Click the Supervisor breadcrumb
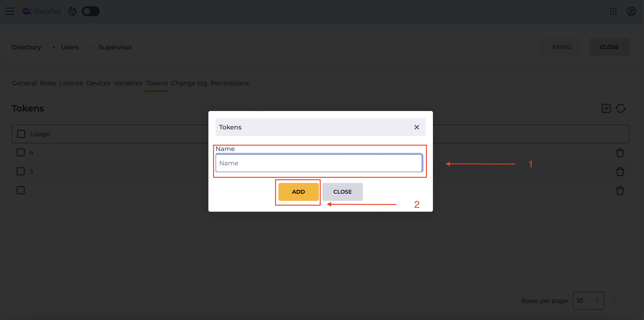Viewport: 644px width, 320px height. [115, 47]
